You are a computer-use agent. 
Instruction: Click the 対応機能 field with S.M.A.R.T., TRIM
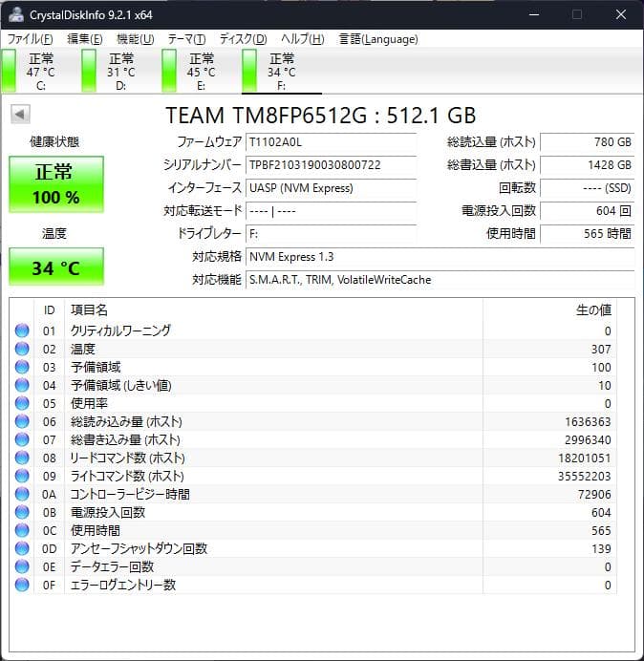[440, 280]
